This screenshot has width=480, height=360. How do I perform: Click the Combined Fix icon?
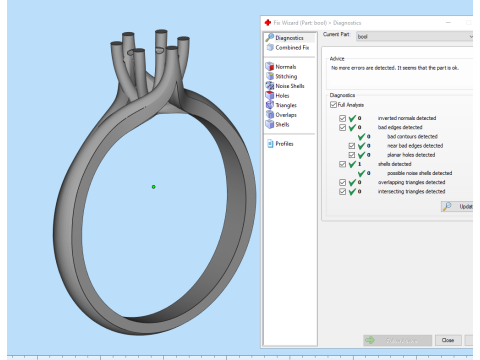coord(270,48)
